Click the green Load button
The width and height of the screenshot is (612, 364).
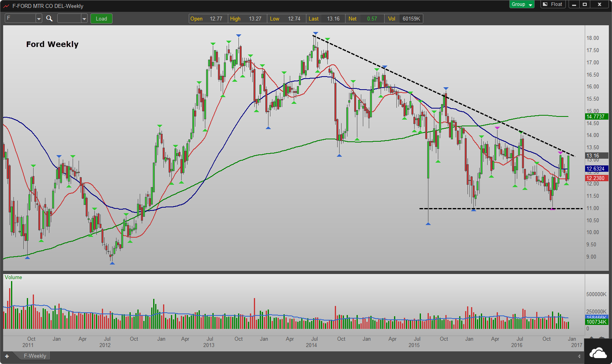pyautogui.click(x=101, y=19)
